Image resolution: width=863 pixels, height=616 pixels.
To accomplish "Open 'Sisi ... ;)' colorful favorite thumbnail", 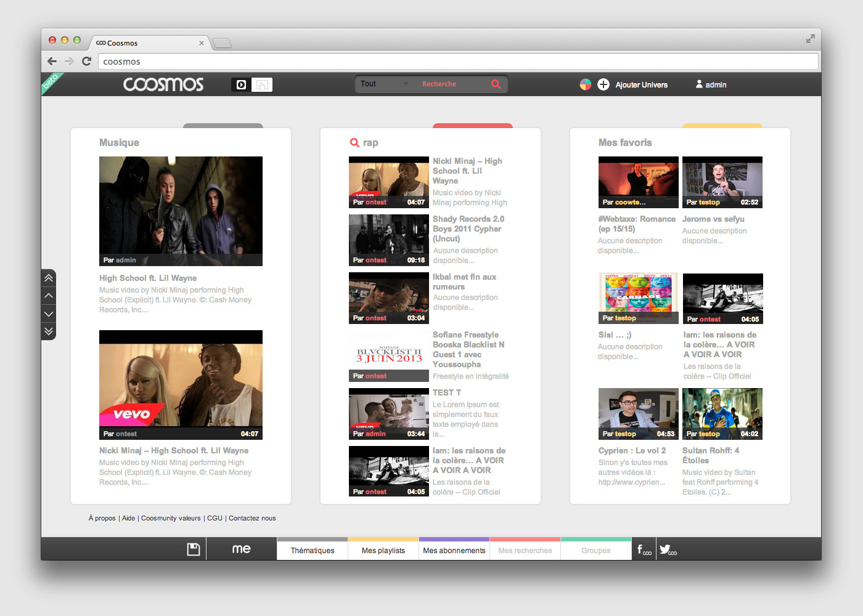I will pos(639,298).
